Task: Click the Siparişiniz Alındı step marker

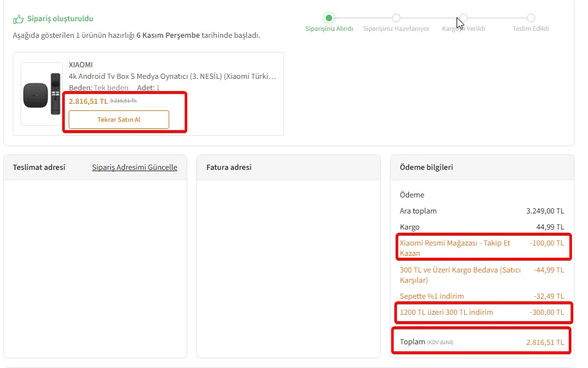Action: [329, 18]
